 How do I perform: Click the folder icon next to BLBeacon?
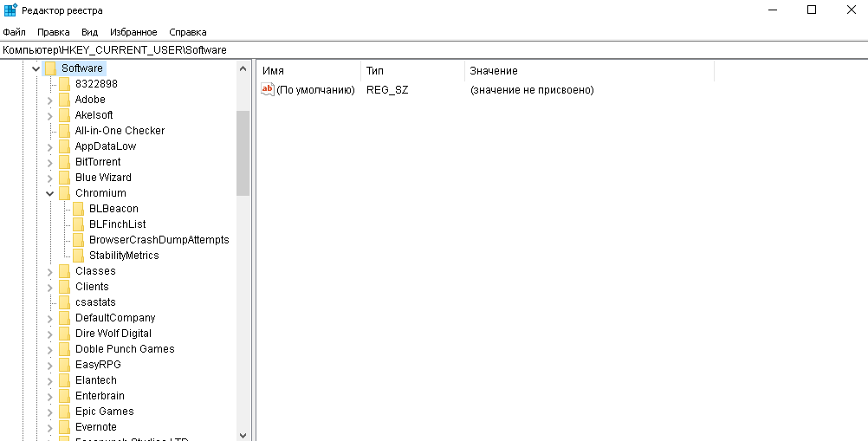click(79, 209)
